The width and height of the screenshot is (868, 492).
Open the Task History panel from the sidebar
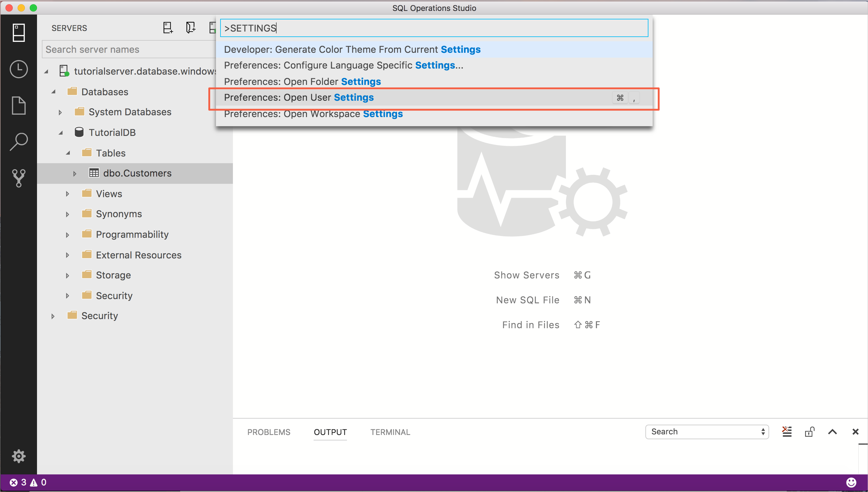[19, 69]
